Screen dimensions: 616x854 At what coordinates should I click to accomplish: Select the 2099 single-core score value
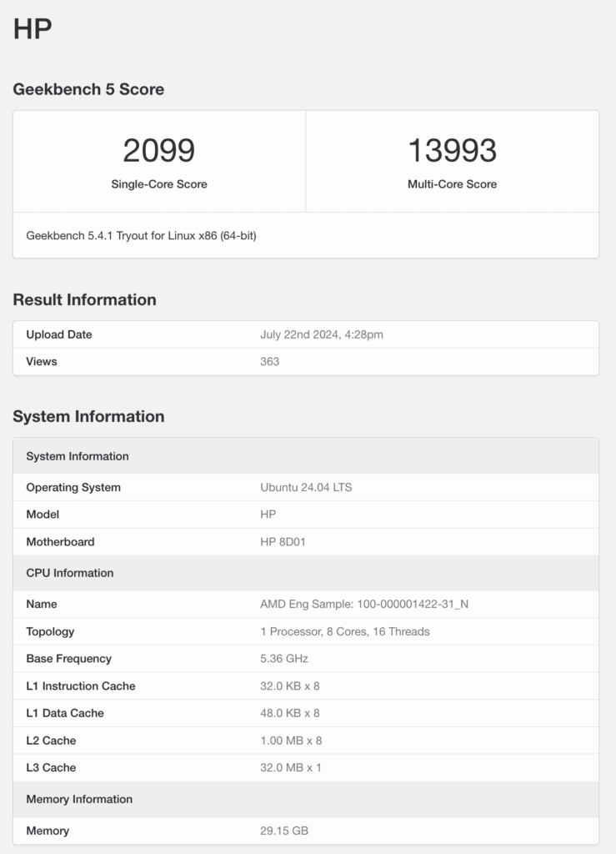pos(158,151)
